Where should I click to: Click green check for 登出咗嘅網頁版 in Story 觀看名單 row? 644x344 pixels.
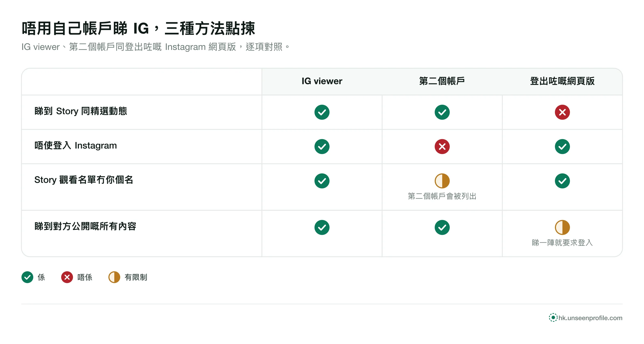pyautogui.click(x=562, y=181)
